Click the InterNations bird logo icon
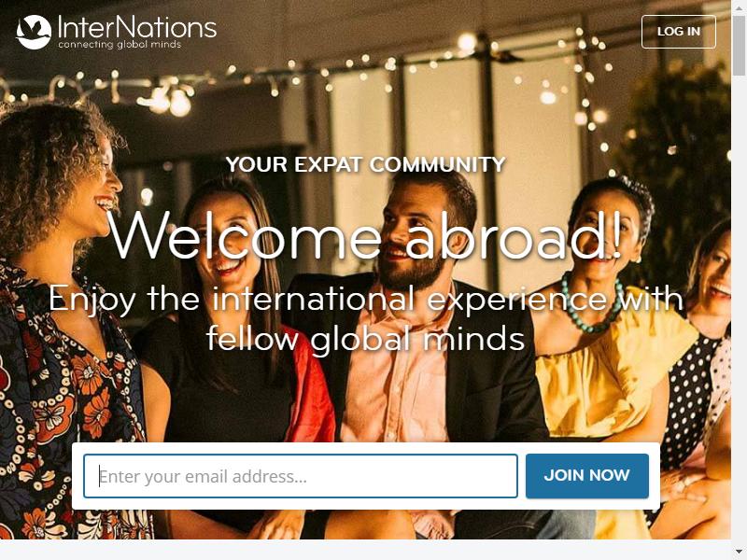 click(x=34, y=32)
